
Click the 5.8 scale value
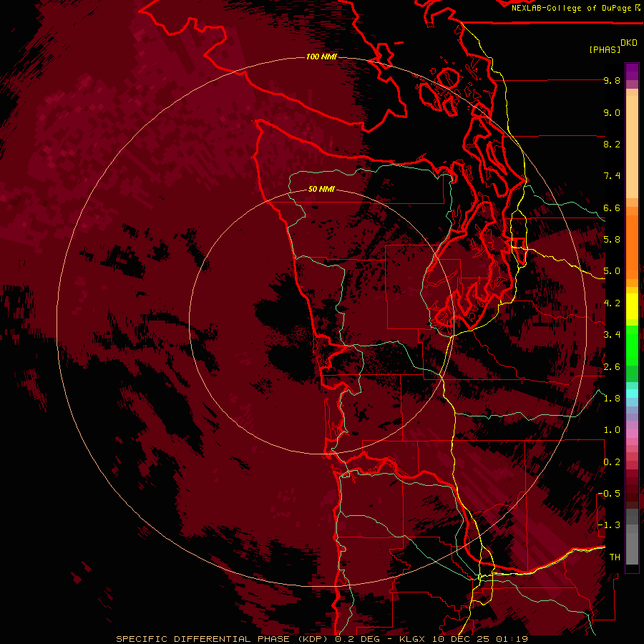(x=612, y=240)
